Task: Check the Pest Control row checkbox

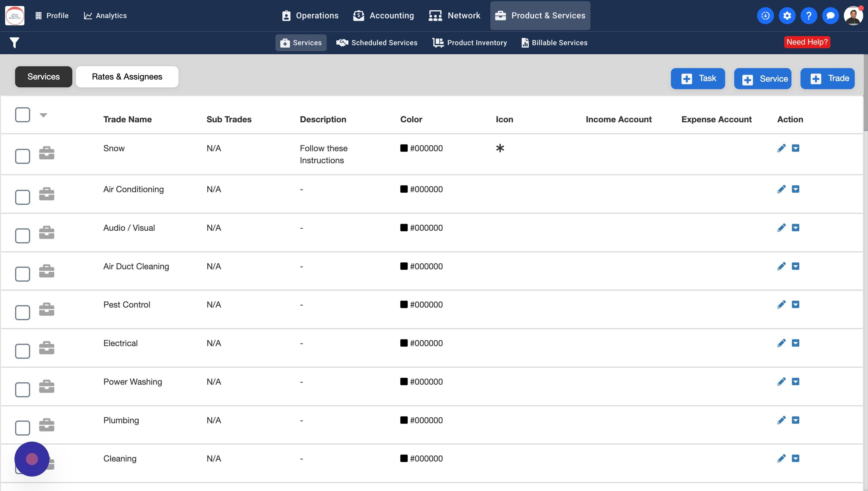Action: click(x=23, y=313)
